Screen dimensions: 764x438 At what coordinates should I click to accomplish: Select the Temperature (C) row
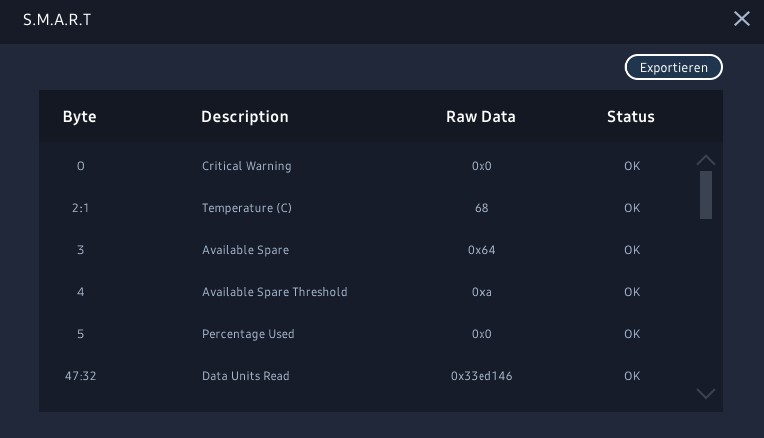click(246, 208)
